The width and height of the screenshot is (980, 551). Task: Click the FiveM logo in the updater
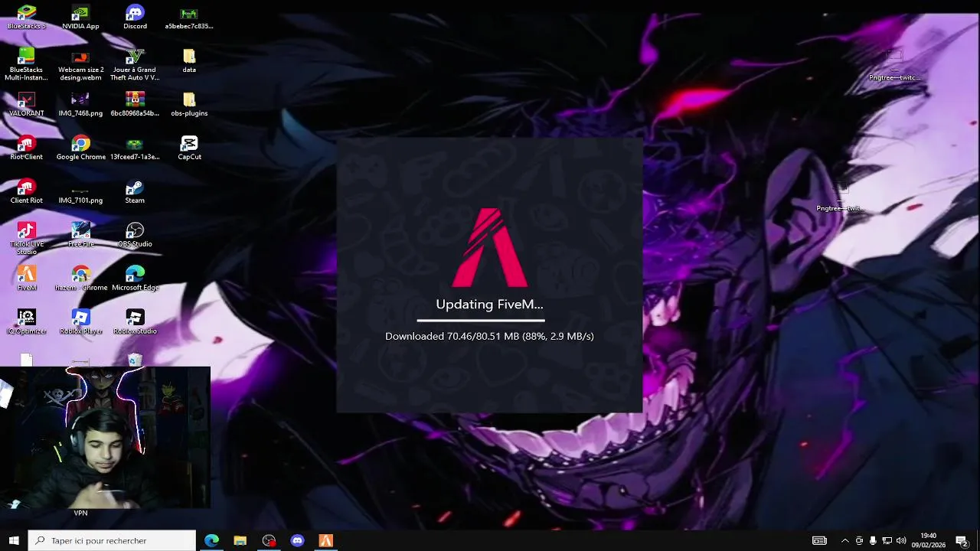[x=489, y=248]
